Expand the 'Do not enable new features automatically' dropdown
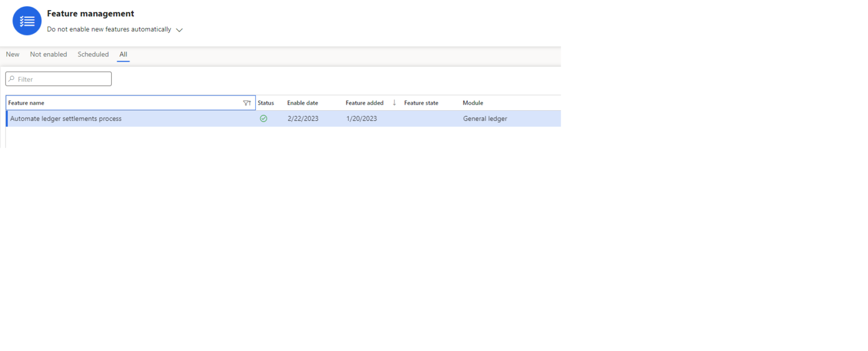The height and width of the screenshot is (351, 868). point(179,30)
